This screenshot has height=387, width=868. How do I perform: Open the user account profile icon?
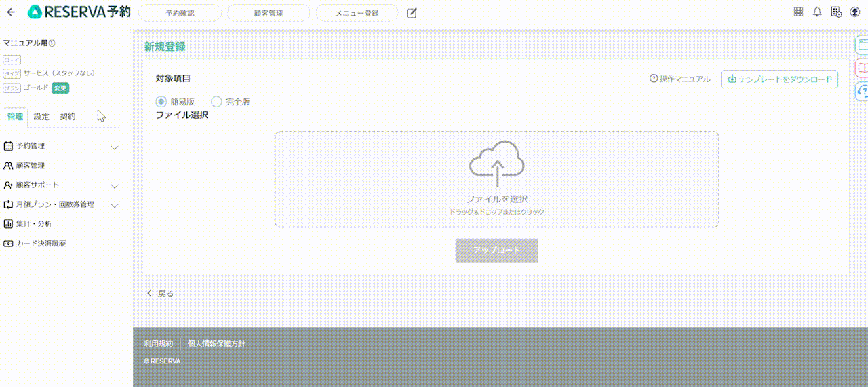point(854,12)
